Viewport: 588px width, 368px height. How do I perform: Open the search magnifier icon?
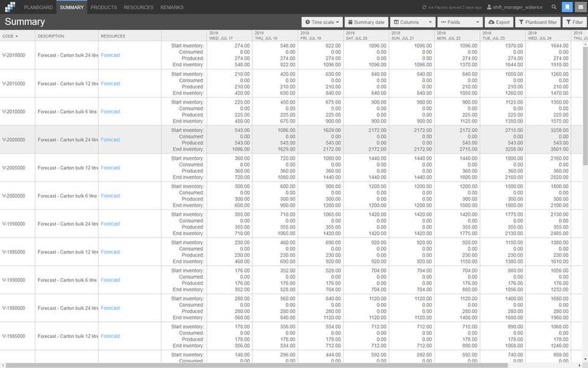tap(554, 7)
